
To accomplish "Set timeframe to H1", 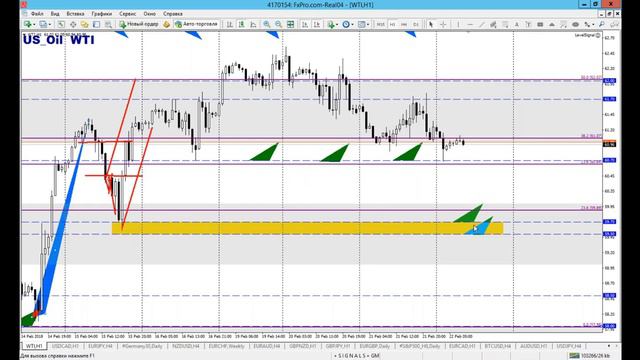I will tap(393, 24).
